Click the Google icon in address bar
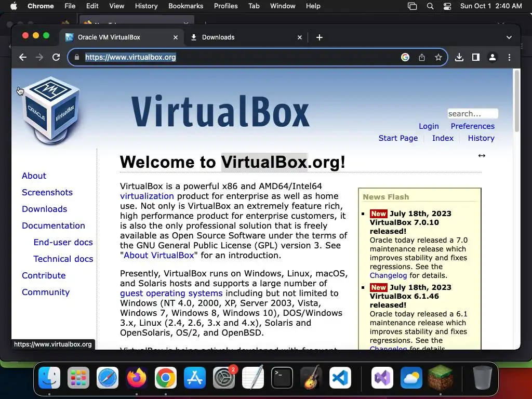The height and width of the screenshot is (399, 532). (405, 57)
